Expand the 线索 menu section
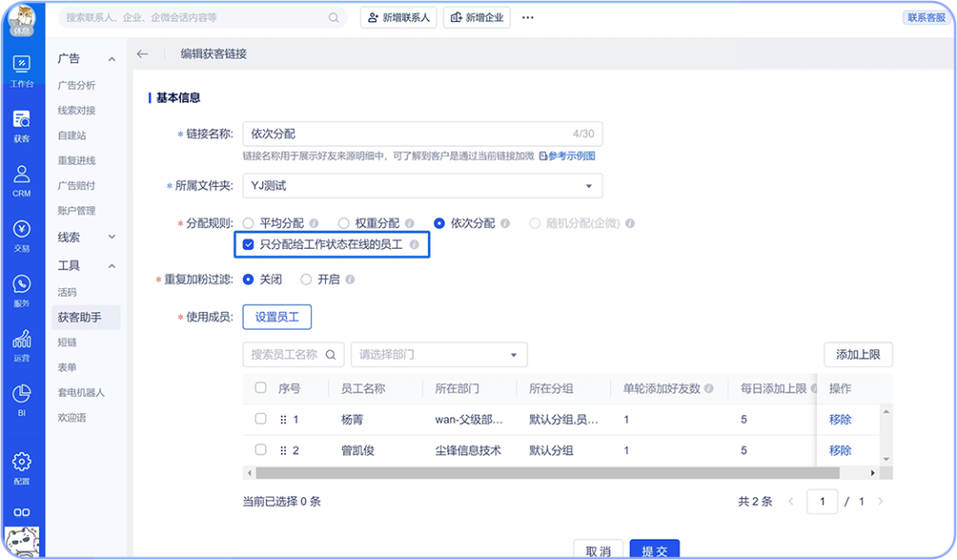 coord(86,237)
